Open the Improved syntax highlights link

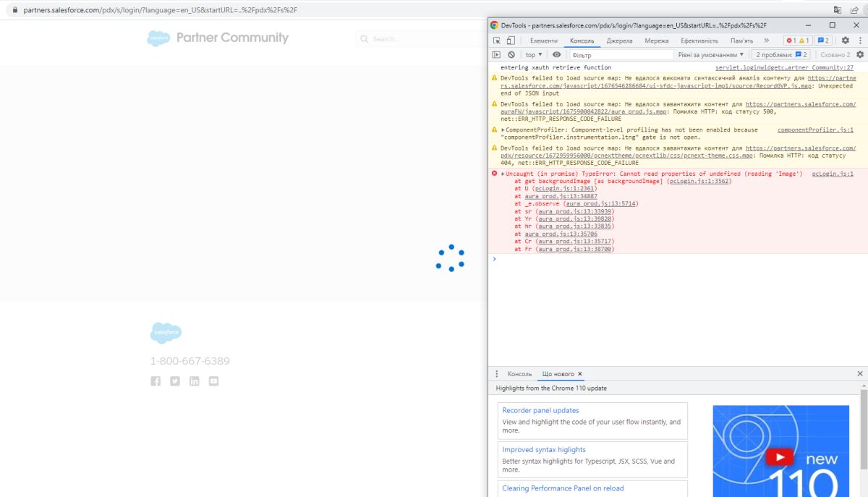[544, 449]
